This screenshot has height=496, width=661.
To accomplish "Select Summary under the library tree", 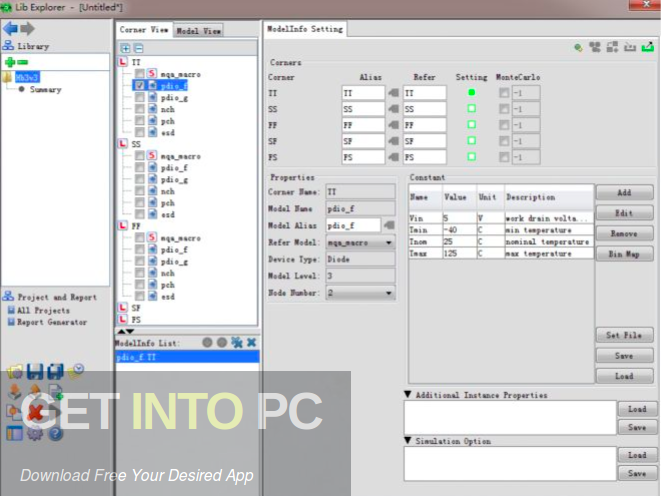I will (46, 89).
